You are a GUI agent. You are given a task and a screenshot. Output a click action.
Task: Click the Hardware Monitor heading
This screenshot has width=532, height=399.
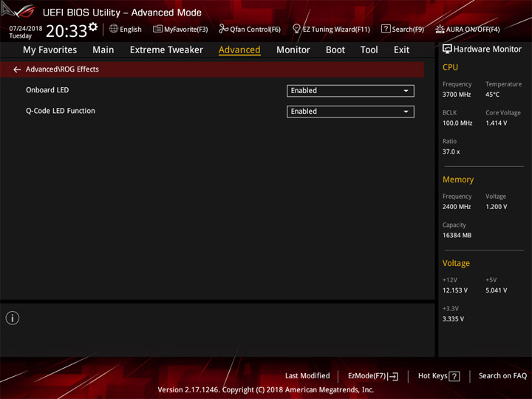point(488,50)
